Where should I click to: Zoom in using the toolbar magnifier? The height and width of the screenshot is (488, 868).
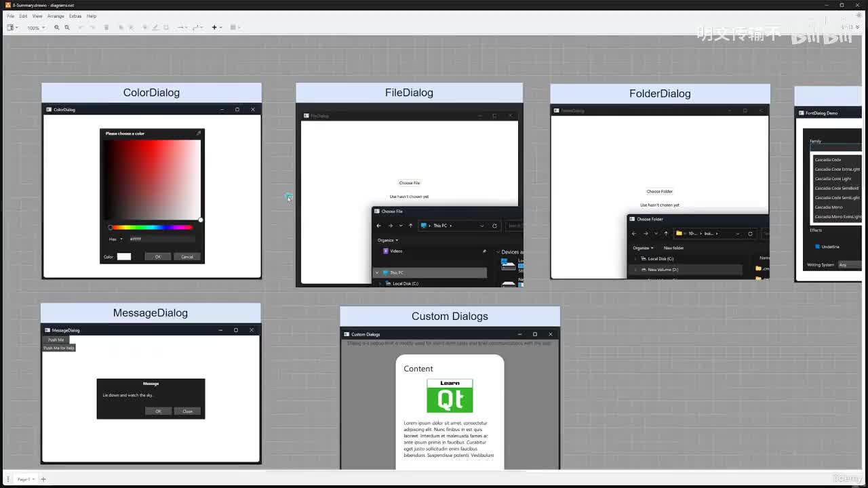[56, 28]
